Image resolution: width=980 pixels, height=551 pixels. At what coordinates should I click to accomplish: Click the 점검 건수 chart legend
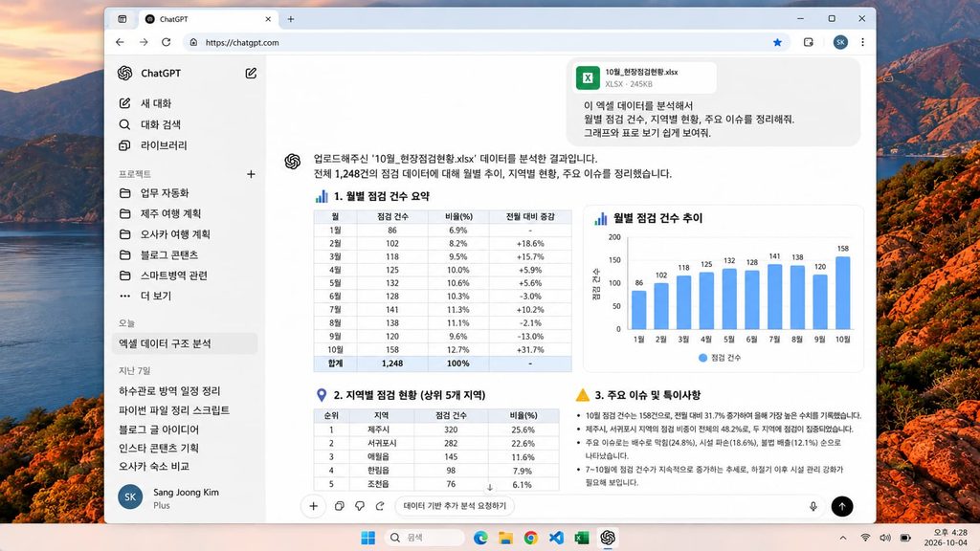719,358
